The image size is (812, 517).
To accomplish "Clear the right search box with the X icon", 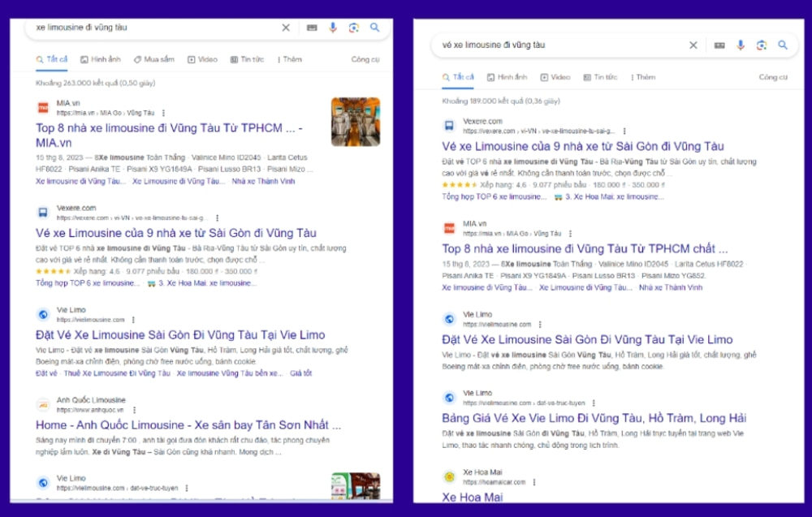I will [693, 45].
